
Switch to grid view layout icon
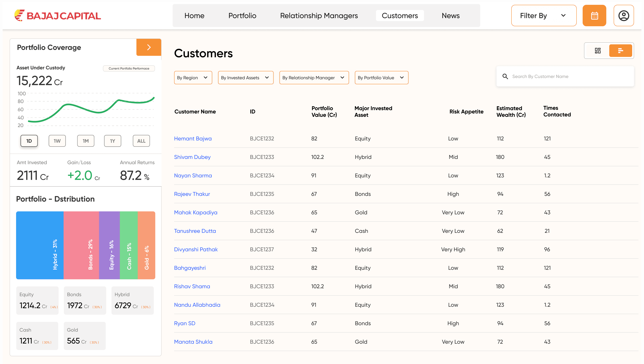(597, 51)
